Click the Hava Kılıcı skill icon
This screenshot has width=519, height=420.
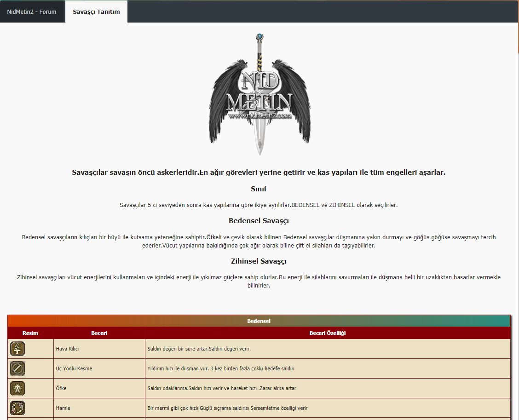(x=17, y=349)
